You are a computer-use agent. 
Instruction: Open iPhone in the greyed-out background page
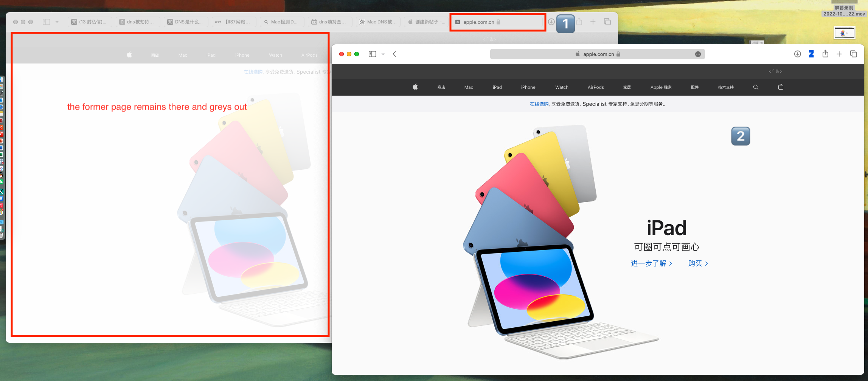tap(242, 55)
